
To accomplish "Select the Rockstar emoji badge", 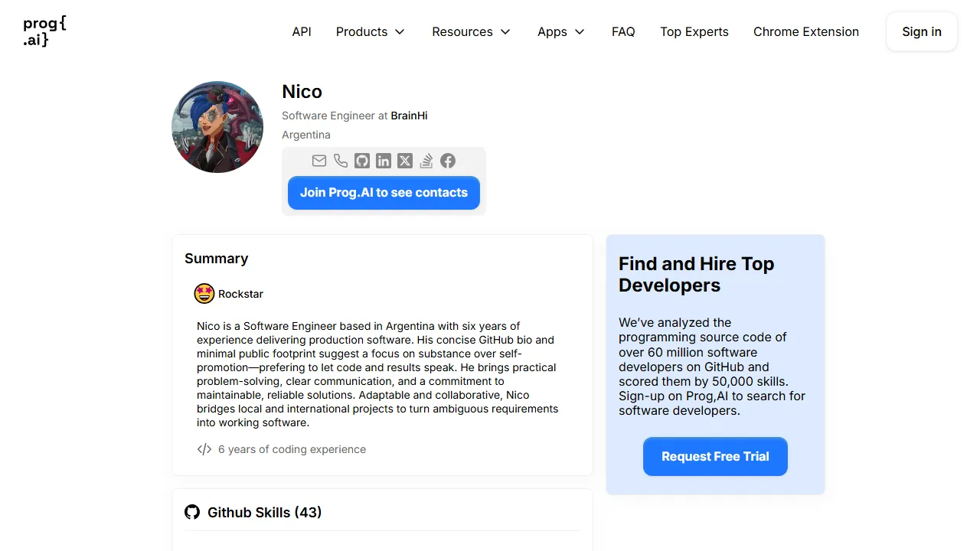I will (204, 293).
